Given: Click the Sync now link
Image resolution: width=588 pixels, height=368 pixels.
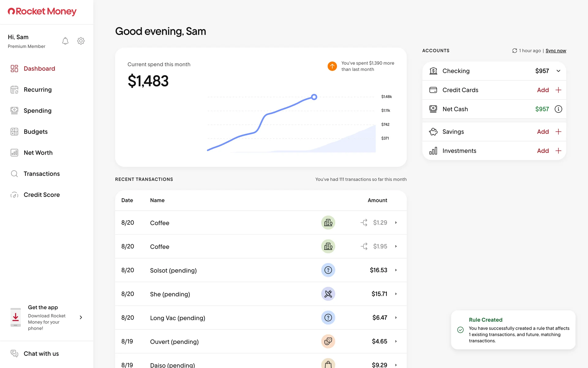Looking at the screenshot, I should click(x=556, y=51).
